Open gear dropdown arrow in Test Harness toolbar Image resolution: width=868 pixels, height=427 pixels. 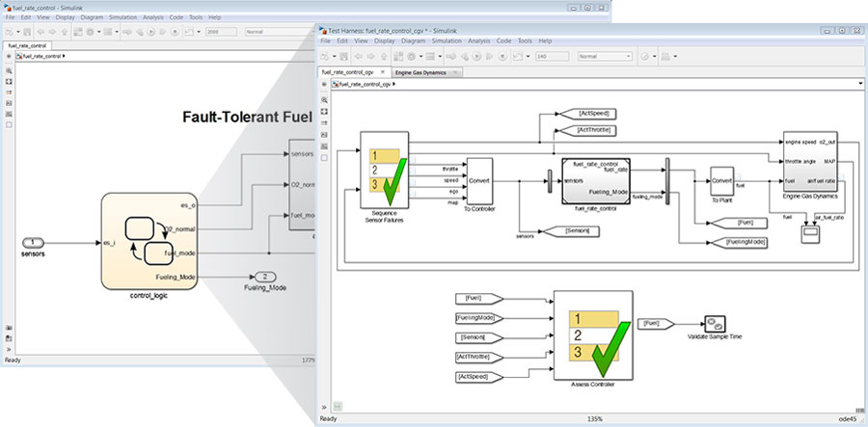click(x=420, y=57)
